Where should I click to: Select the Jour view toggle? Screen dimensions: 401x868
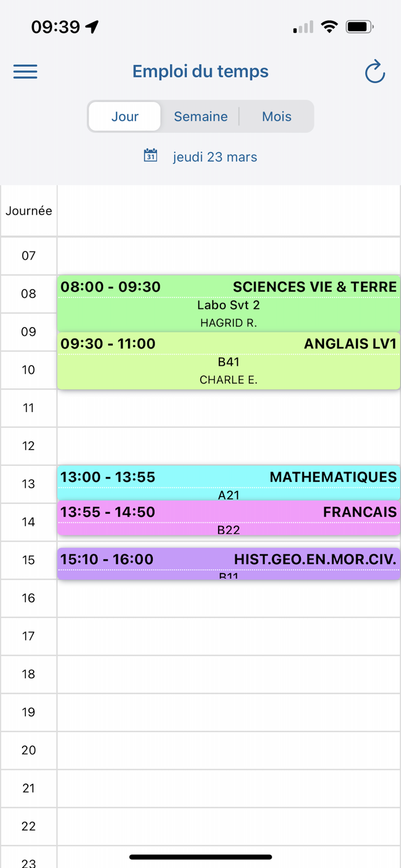pos(124,116)
